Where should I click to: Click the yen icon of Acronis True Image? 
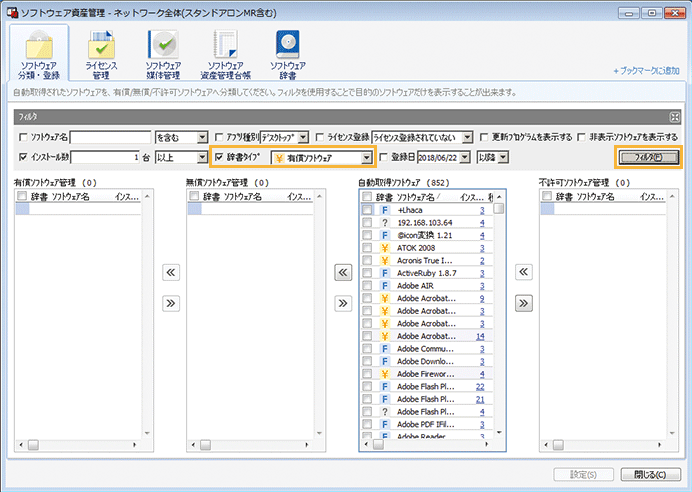[x=385, y=260]
